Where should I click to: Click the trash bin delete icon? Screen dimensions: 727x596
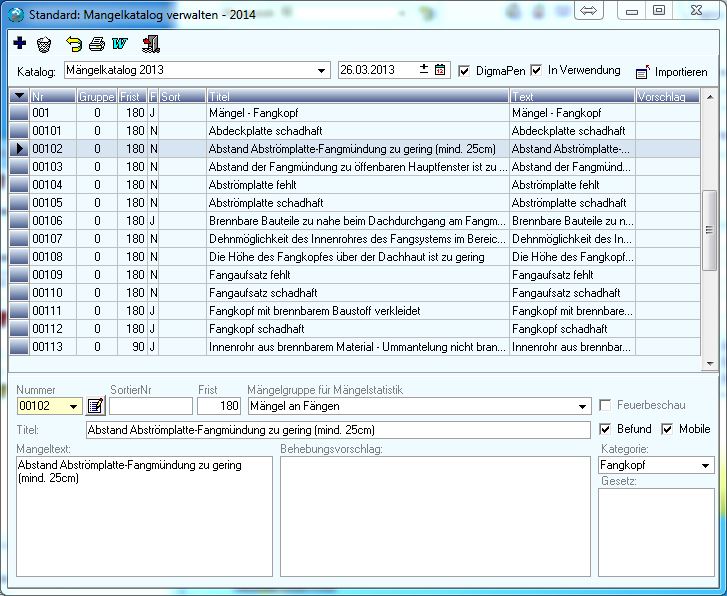click(x=44, y=45)
